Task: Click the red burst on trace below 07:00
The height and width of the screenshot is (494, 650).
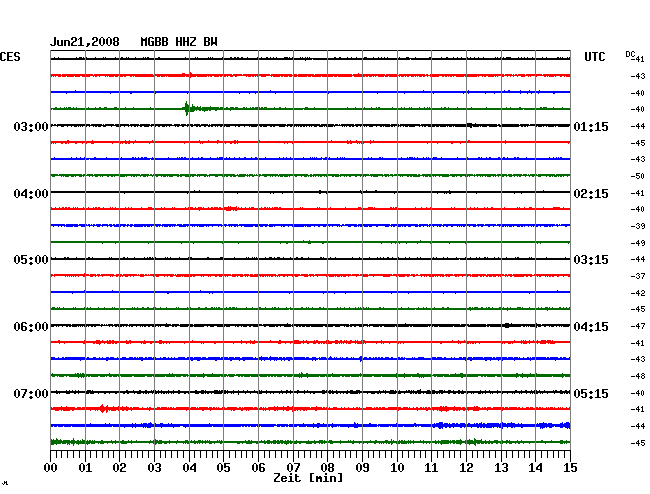Action: click(104, 409)
